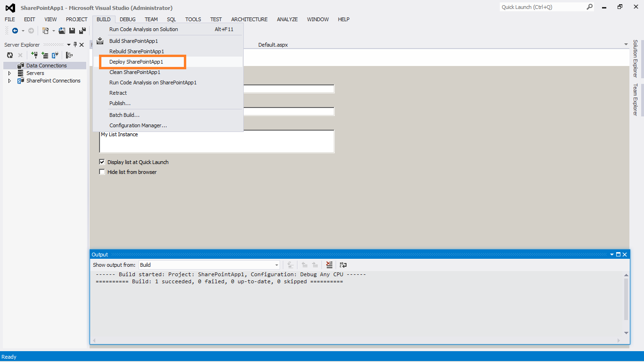
Task: Open Configuration Manager... menu entry
Action: pos(168,125)
